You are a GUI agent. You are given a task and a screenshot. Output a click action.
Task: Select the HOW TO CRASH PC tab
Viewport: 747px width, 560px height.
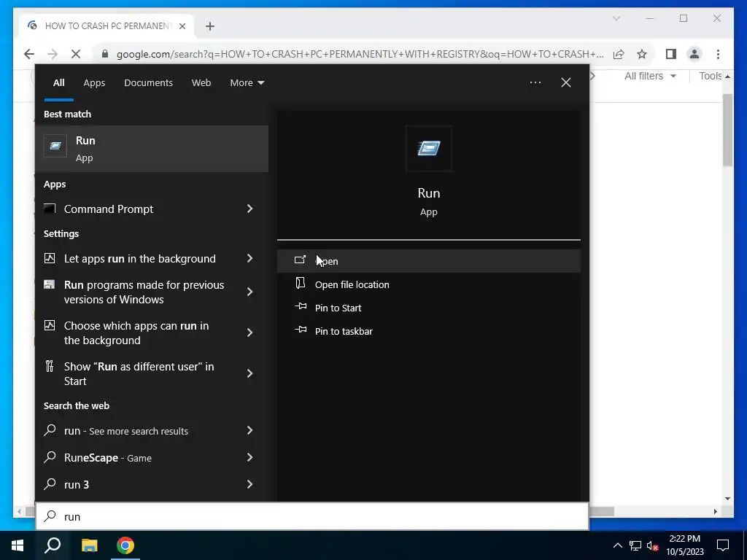coord(107,26)
